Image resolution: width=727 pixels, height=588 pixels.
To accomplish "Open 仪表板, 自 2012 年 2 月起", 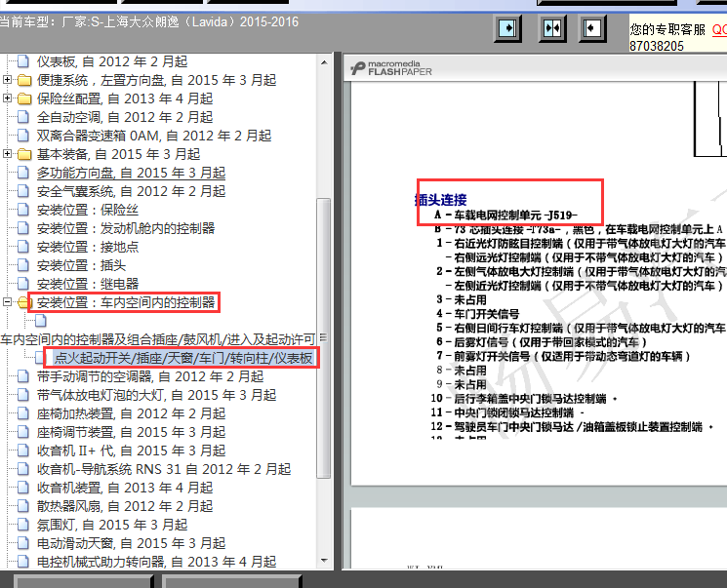I will point(112,61).
